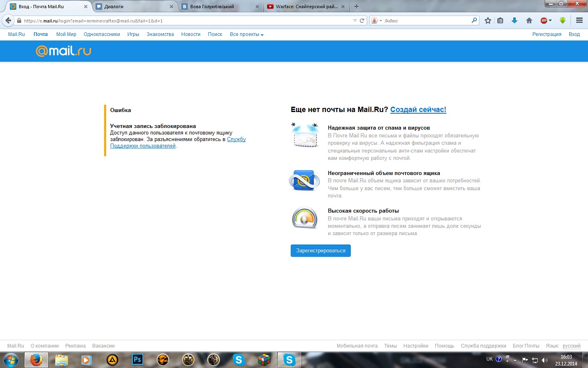Image resolution: width=588 pixels, height=368 pixels.
Task: Open the Firefox hamburger menu
Action: 579,20
